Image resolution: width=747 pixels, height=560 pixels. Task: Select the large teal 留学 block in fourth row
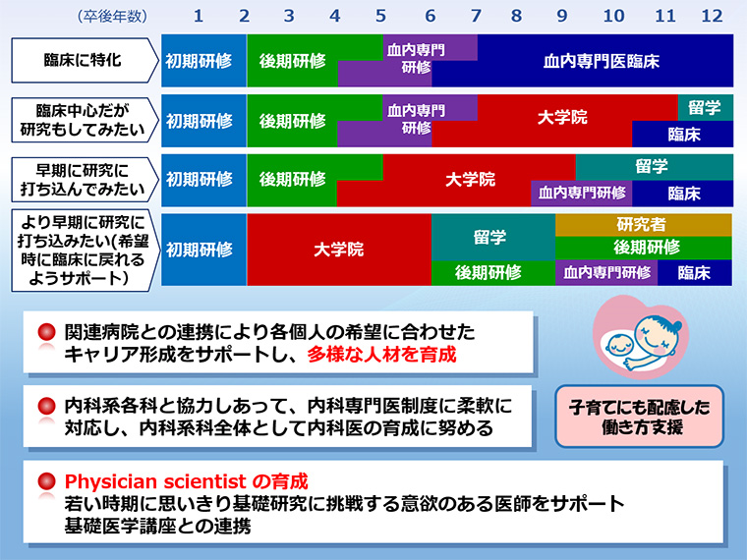pos(490,237)
